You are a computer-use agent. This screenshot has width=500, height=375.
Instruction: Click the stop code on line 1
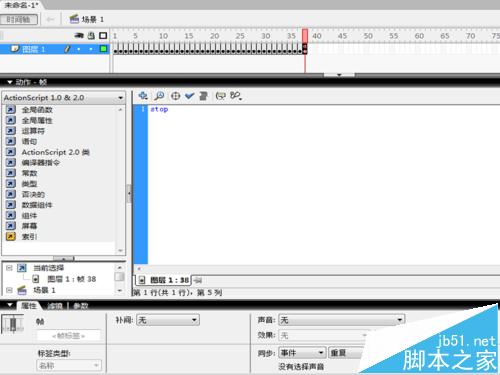coord(159,109)
